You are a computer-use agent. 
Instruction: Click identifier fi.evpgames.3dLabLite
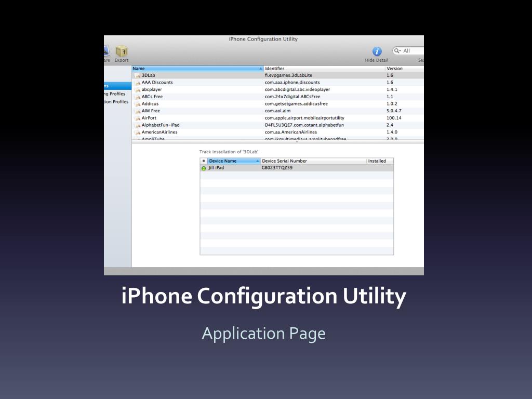(x=288, y=75)
